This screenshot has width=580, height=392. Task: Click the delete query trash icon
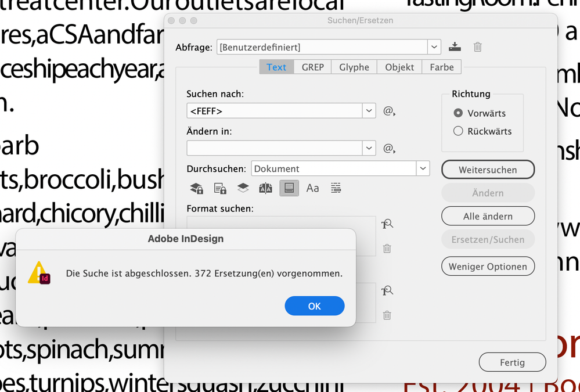click(478, 47)
